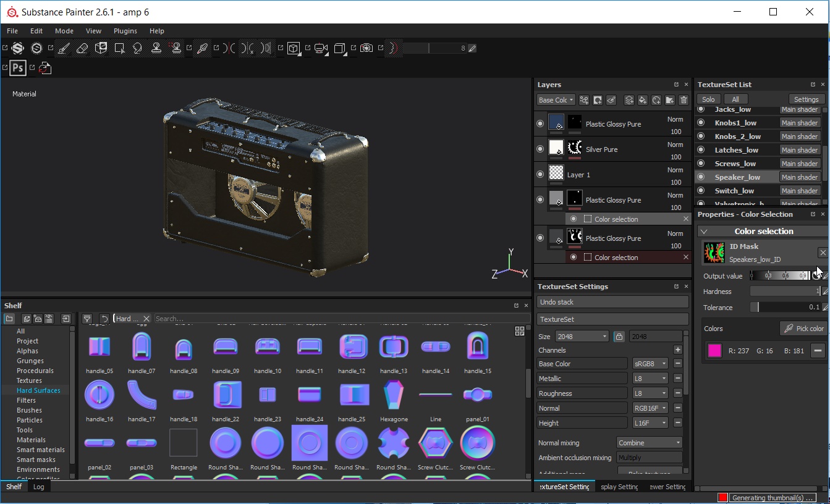Click the All button in TextureSet List
This screenshot has height=504, width=830.
(735, 99)
